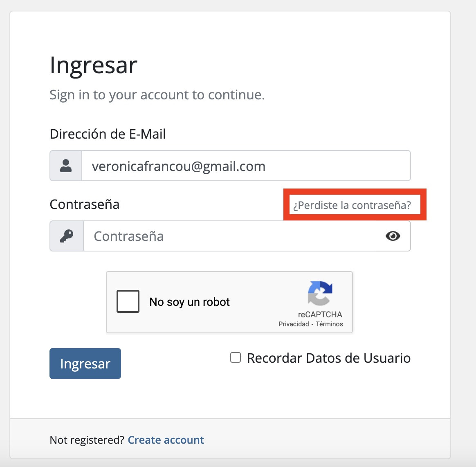The image size is (476, 467).
Task: Click the "No soy un robot" text
Action: tap(189, 302)
